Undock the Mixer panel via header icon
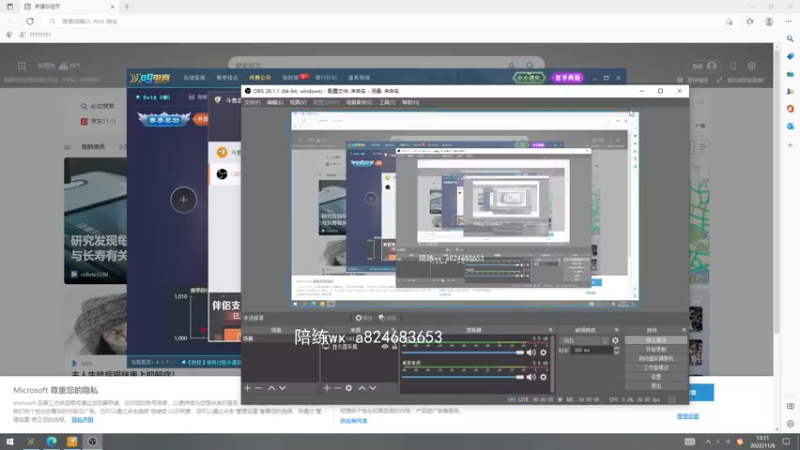 551,330
